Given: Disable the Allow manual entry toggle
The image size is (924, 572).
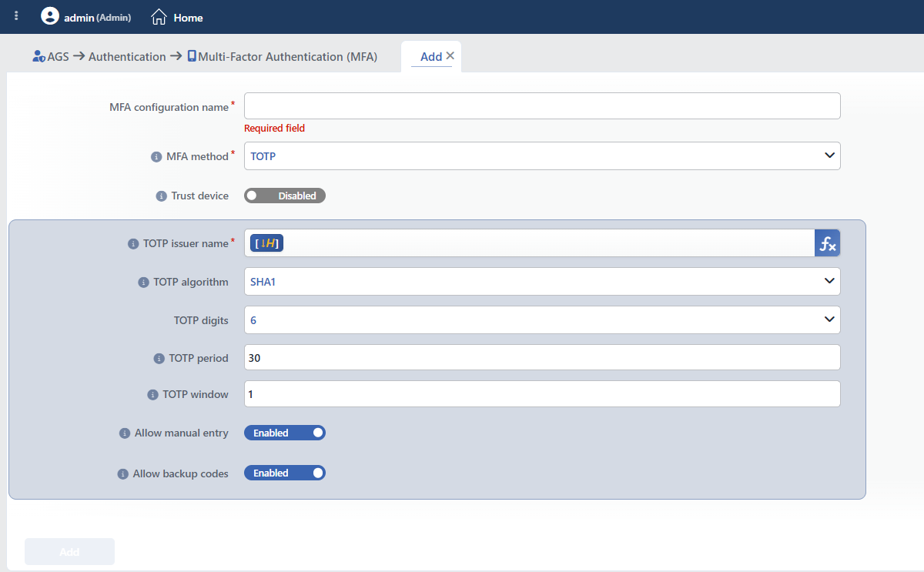Looking at the screenshot, I should pyautogui.click(x=285, y=433).
